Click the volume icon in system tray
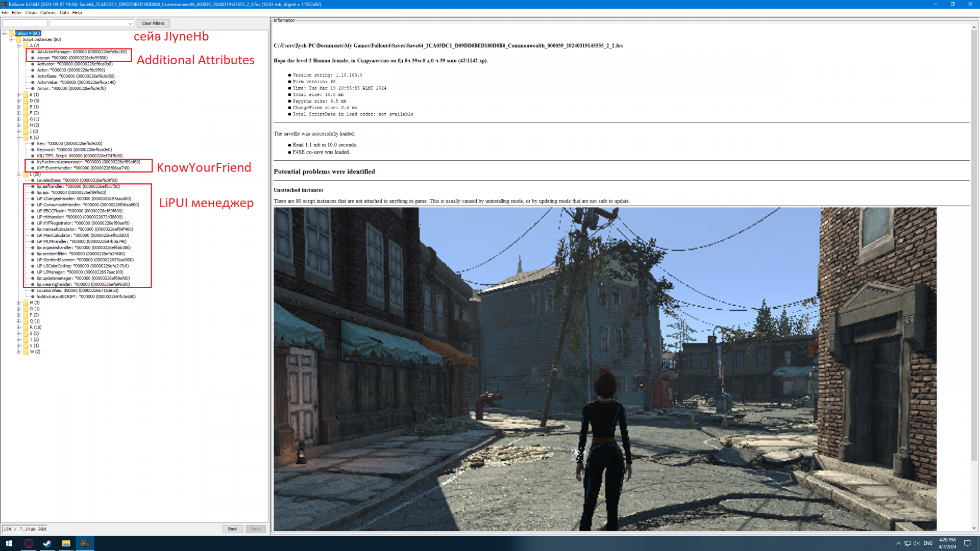This screenshot has width=980, height=551. coord(916,543)
